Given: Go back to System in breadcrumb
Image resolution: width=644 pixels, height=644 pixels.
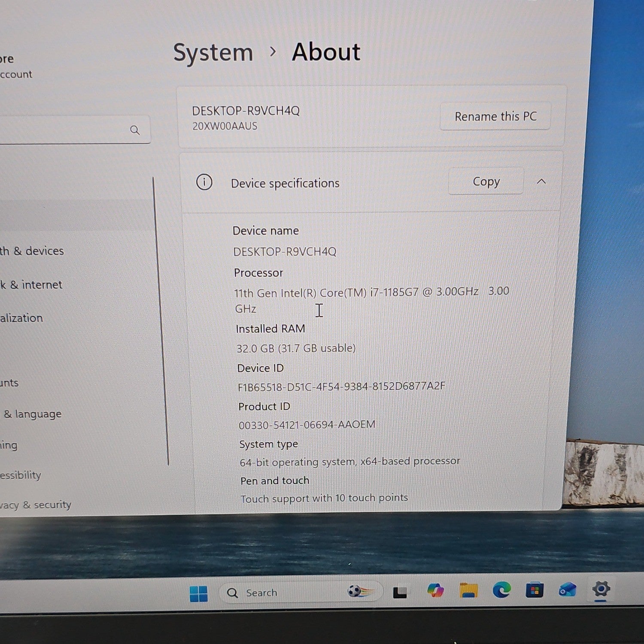Looking at the screenshot, I should 213,53.
